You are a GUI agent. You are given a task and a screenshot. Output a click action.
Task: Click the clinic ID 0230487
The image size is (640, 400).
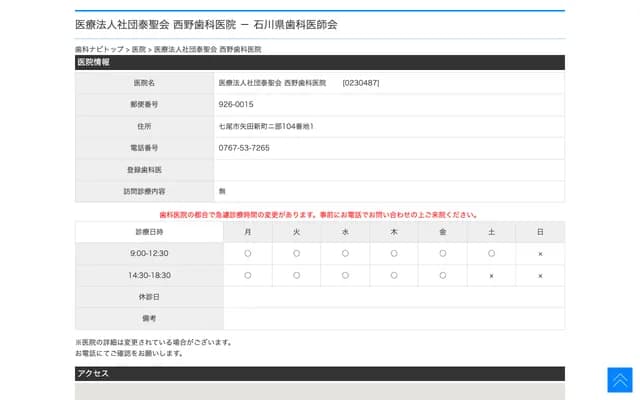[x=360, y=82]
